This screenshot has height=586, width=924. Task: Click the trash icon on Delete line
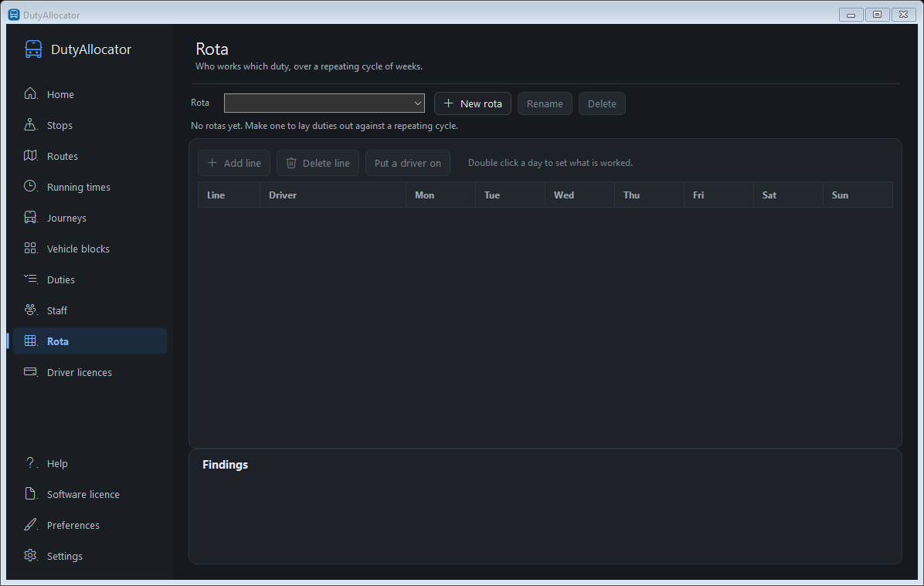click(x=291, y=163)
